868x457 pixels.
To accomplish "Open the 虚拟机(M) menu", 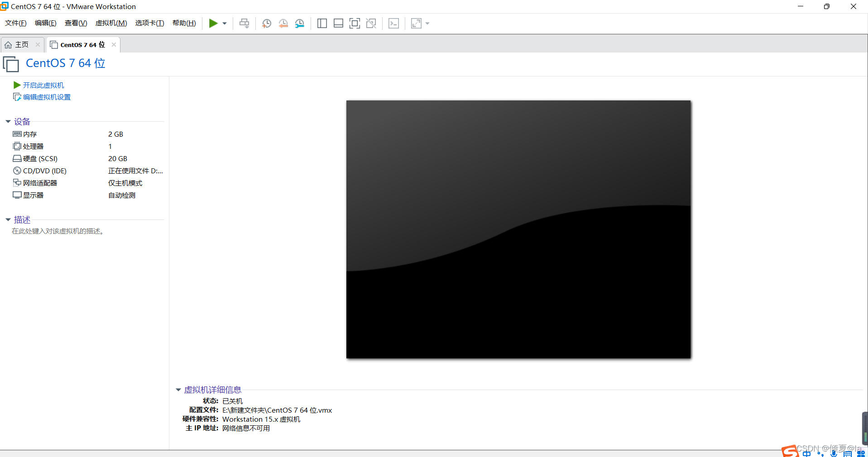I will point(111,23).
